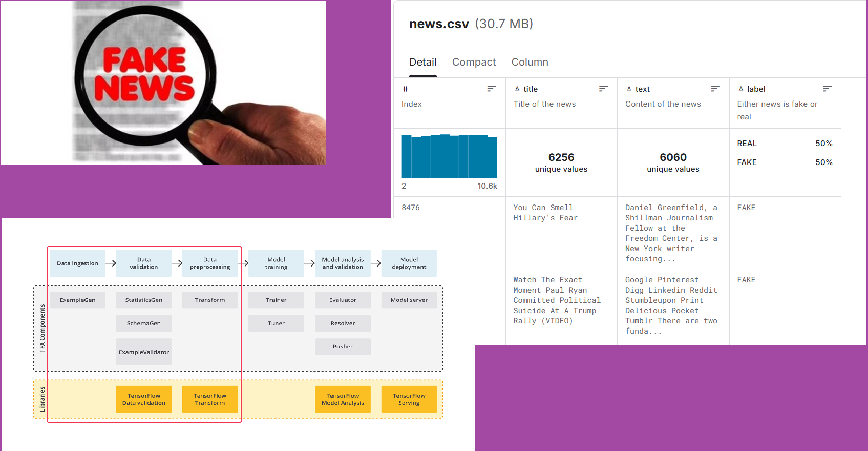Click the sort icon in label column

827,89
